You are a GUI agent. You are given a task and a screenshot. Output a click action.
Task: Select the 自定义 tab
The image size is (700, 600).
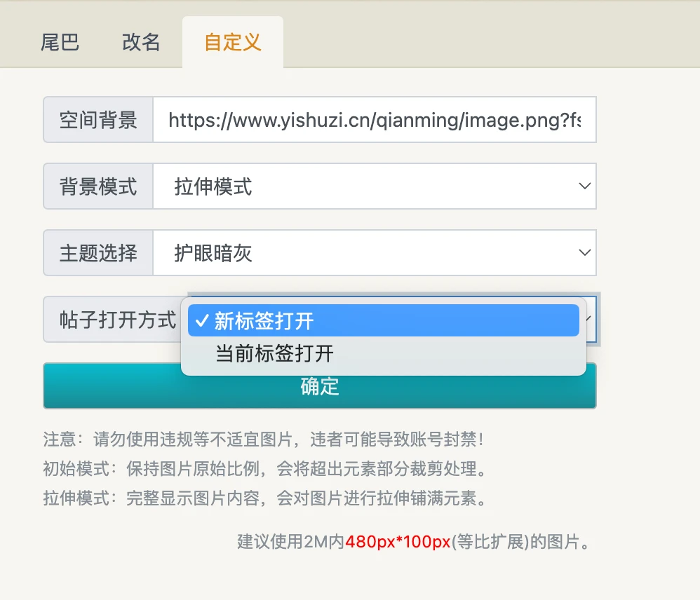coord(233,42)
